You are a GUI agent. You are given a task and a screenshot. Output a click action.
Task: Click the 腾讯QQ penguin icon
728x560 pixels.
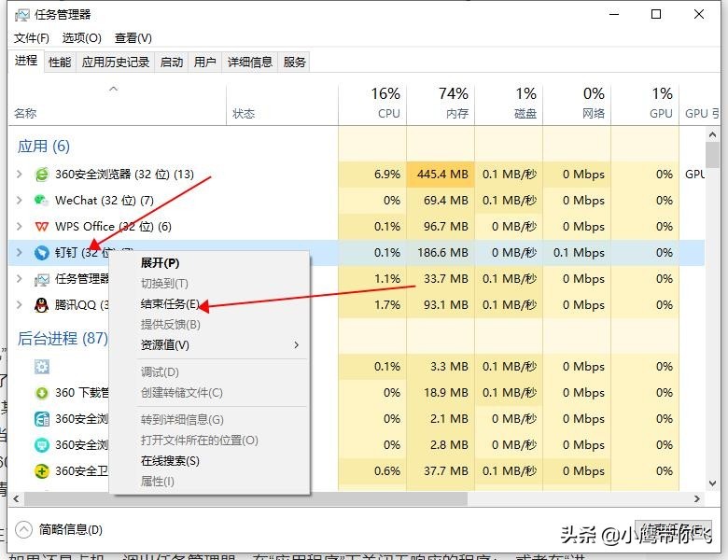click(x=41, y=305)
